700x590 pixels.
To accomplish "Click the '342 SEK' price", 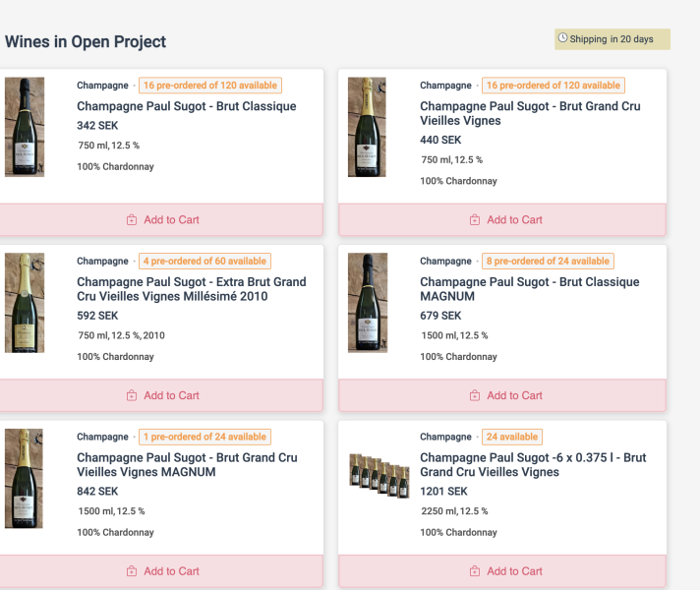I will 97,126.
